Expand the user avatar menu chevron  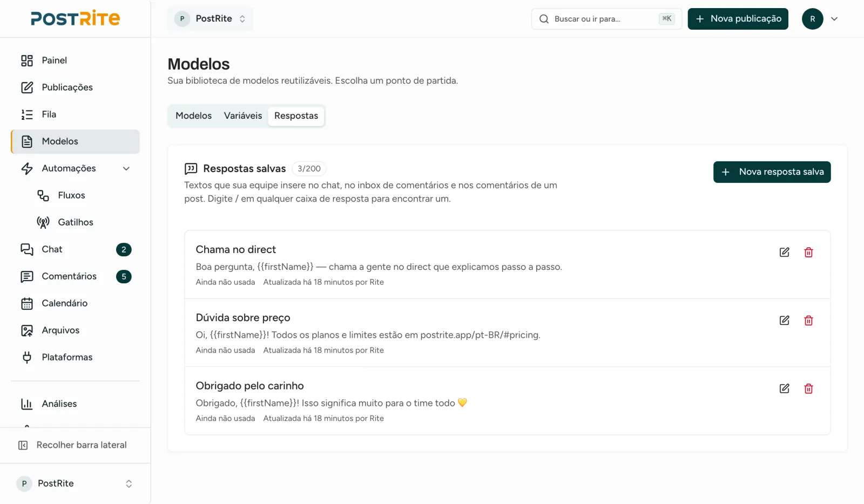(834, 19)
